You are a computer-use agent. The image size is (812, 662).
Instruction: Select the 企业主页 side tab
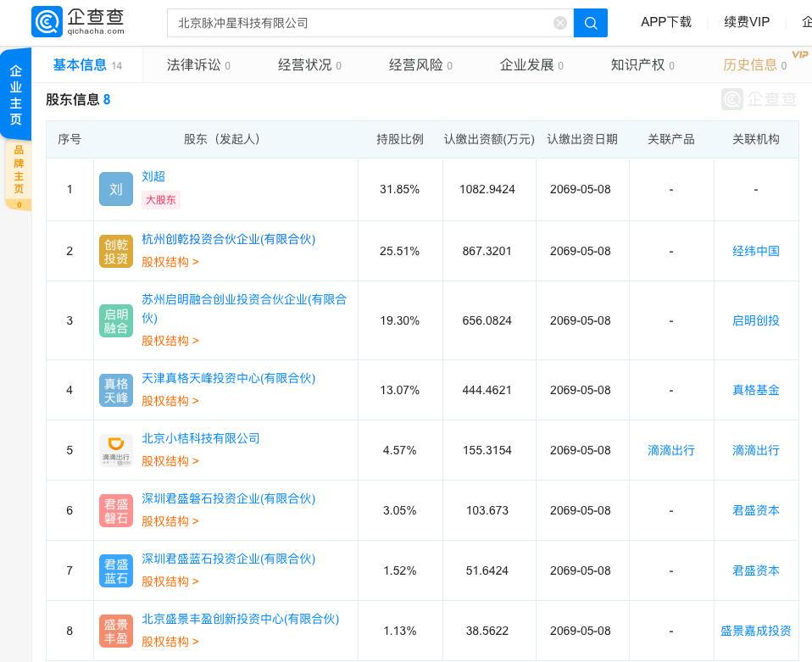pos(16,95)
